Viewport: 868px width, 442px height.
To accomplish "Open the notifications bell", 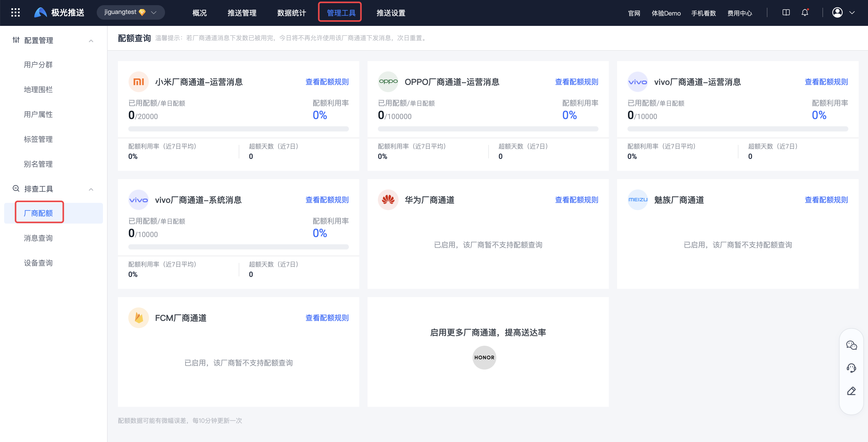I will coord(805,12).
